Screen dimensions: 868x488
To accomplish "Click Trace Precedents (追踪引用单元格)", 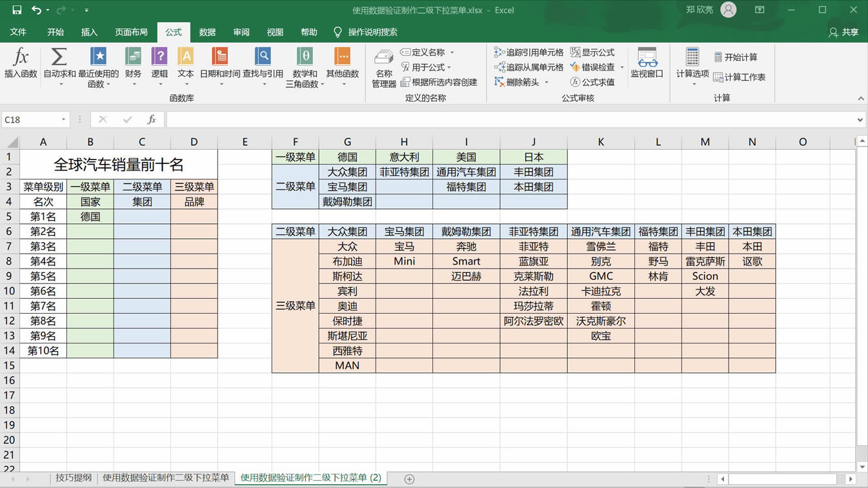I will pyautogui.click(x=529, y=52).
